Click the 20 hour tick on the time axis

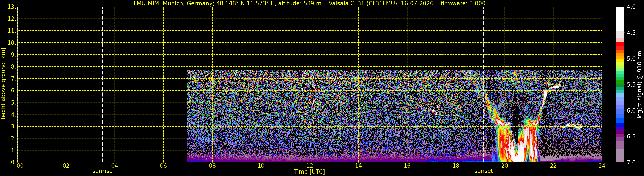coord(505,166)
